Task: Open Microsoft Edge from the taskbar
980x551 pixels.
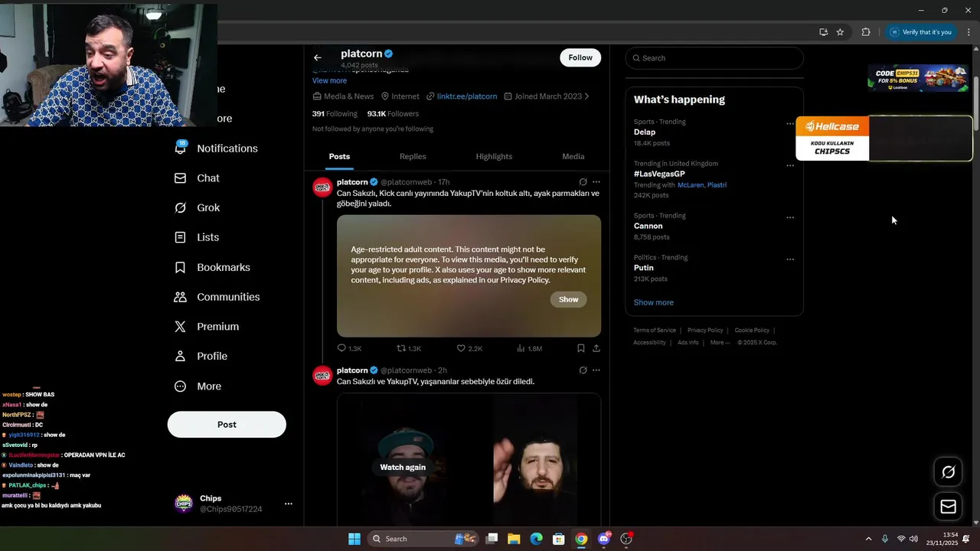Action: click(x=537, y=539)
